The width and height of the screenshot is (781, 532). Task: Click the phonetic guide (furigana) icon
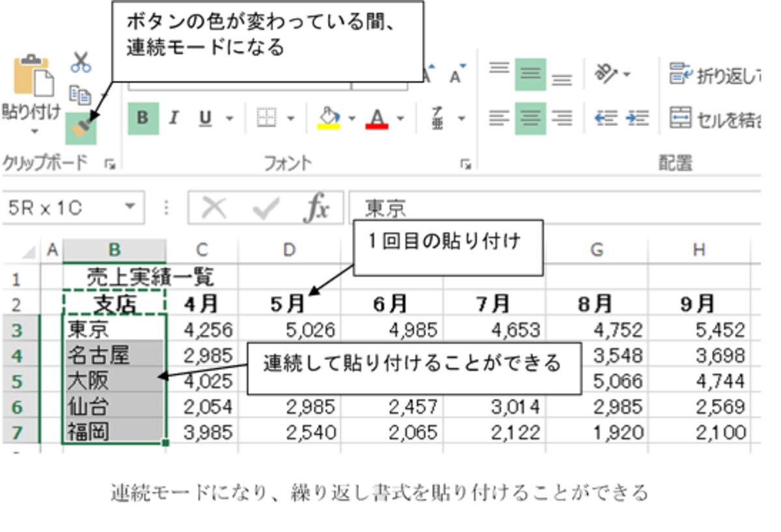439,118
